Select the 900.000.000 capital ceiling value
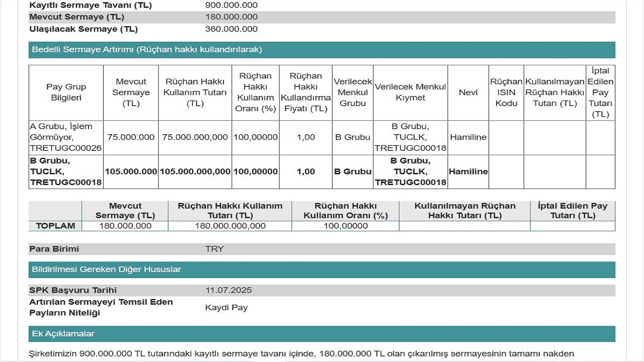Viewport: 644px width, 362px height. click(x=231, y=5)
